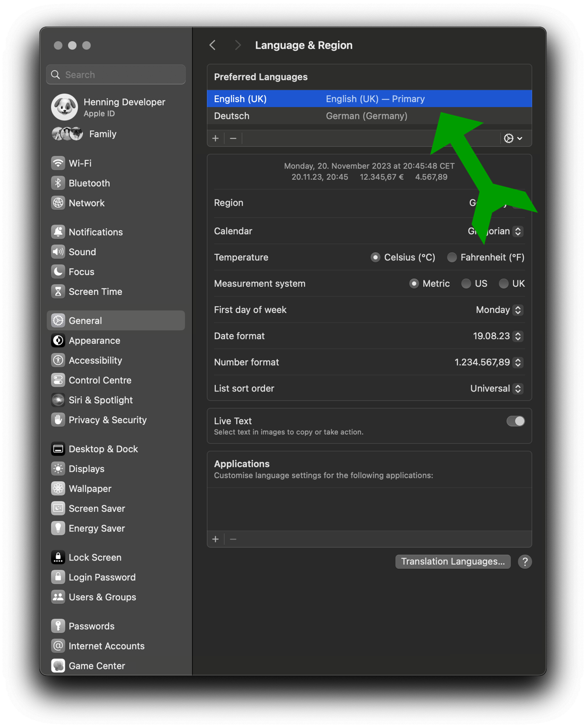Toggle the Live Text switch
This screenshot has height=728, width=586.
515,421
